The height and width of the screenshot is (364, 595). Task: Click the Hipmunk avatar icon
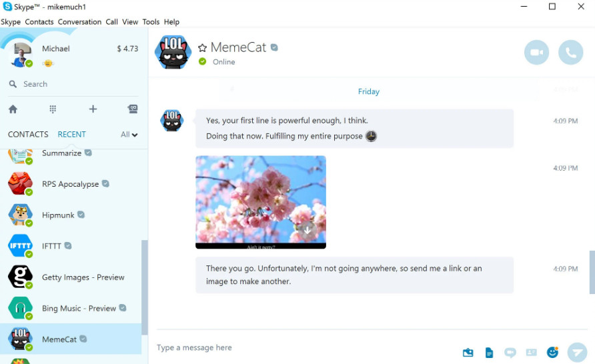[x=20, y=215]
